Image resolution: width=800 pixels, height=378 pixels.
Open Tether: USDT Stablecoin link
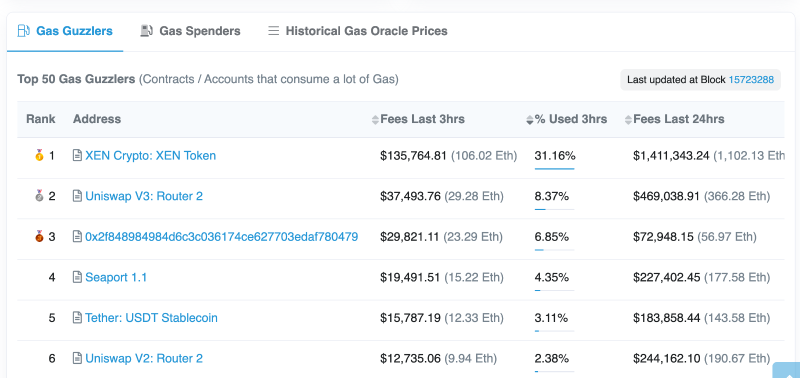click(151, 318)
